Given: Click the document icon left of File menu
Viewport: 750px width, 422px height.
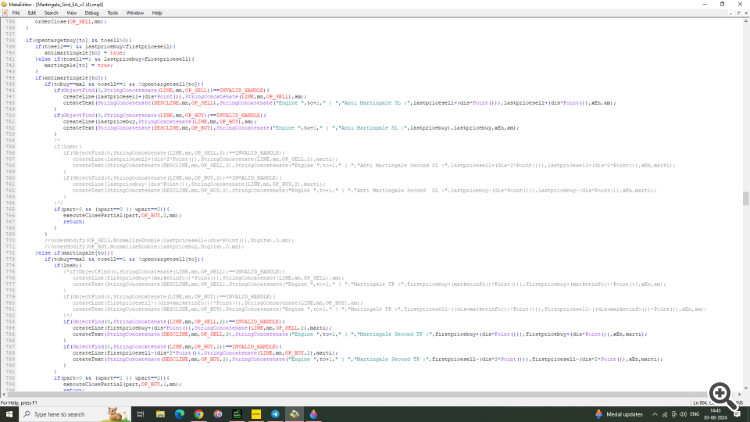Looking at the screenshot, I should point(5,13).
